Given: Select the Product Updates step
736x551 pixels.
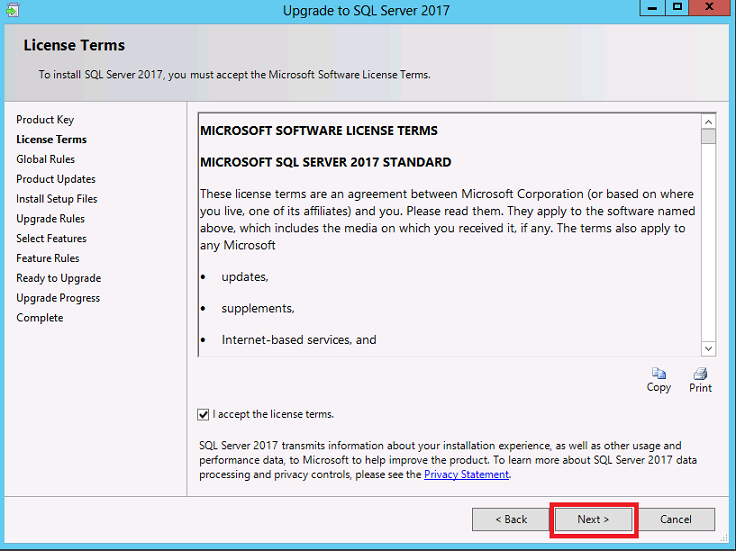Looking at the screenshot, I should click(56, 179).
